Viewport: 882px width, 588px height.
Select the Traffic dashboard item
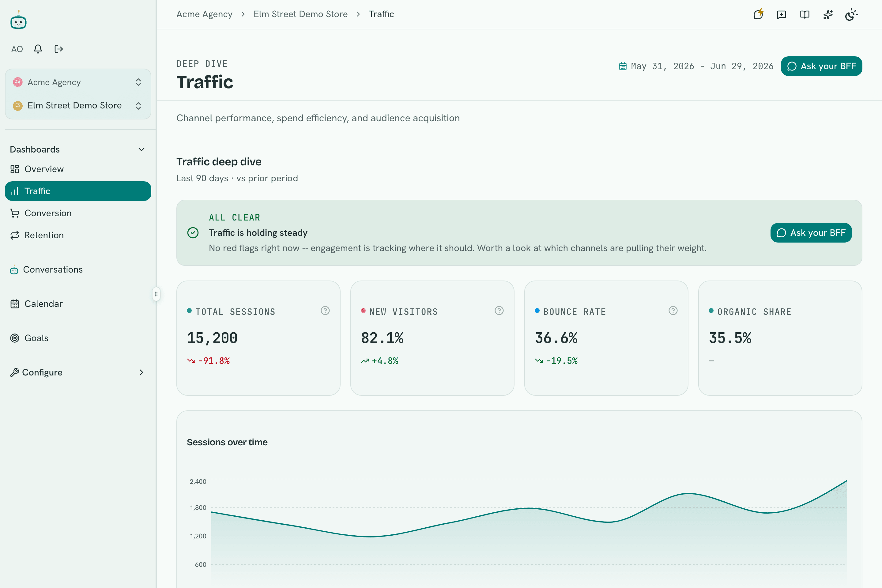(x=78, y=191)
